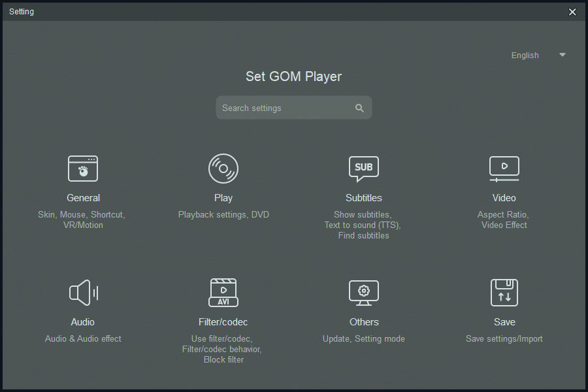588x392 pixels.
Task: Expand the language dropdown arrow
Action: [x=563, y=55]
